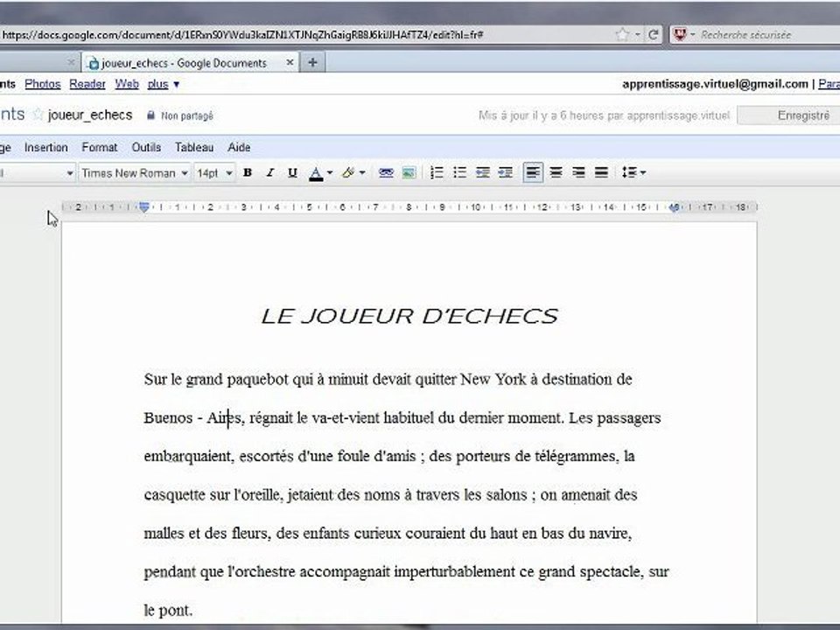Open the Times New Roman font dropdown
This screenshot has width=840, height=630.
click(135, 173)
